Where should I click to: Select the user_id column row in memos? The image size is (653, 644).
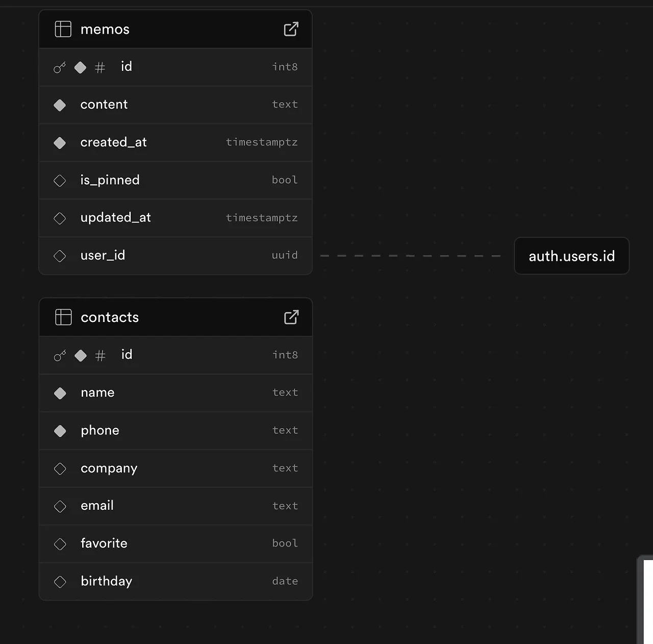pos(175,256)
